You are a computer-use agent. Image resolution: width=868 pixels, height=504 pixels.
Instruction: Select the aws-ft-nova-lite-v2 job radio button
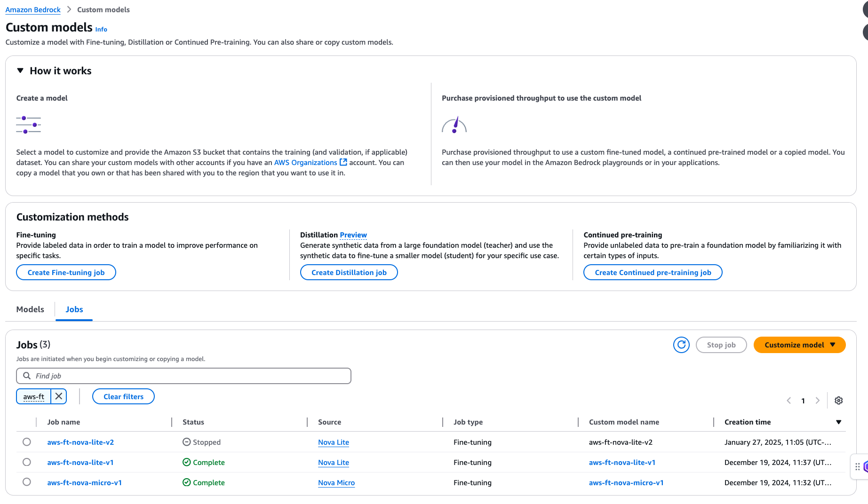(27, 442)
